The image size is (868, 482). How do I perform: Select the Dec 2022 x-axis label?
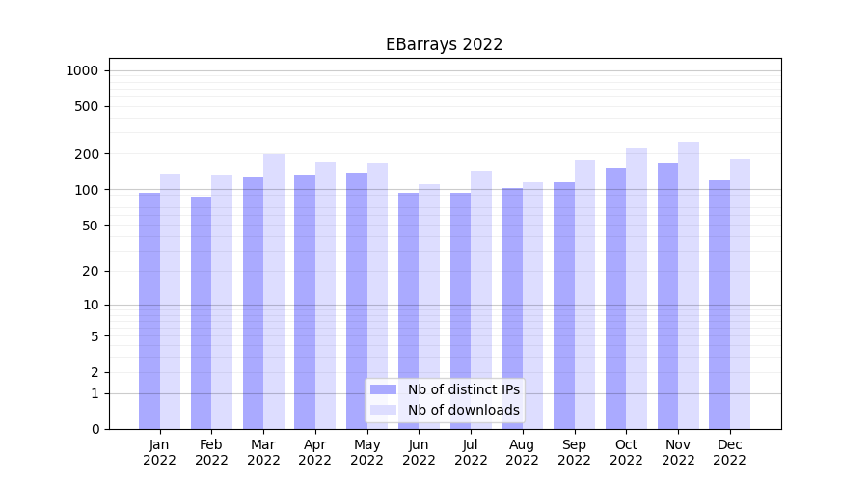tap(729, 452)
